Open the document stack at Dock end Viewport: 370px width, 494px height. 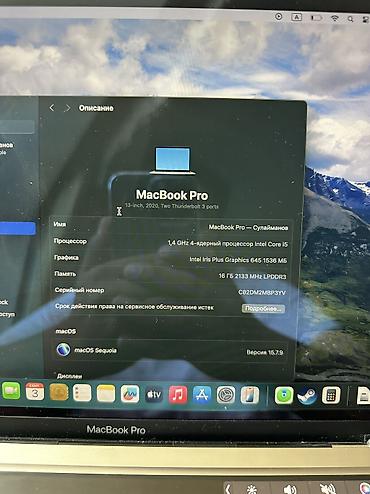(363, 396)
